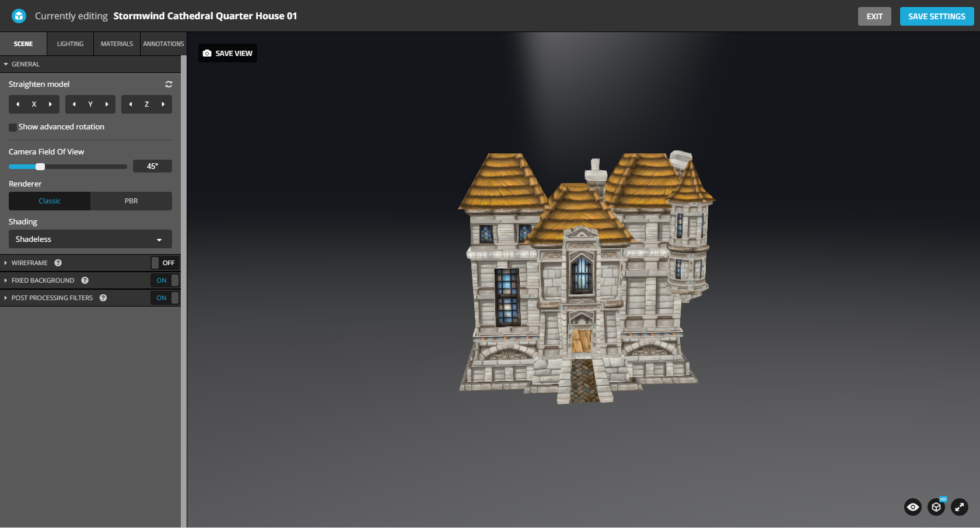Turn off Post Processing Filters switch
The image size is (980, 528).
[164, 298]
